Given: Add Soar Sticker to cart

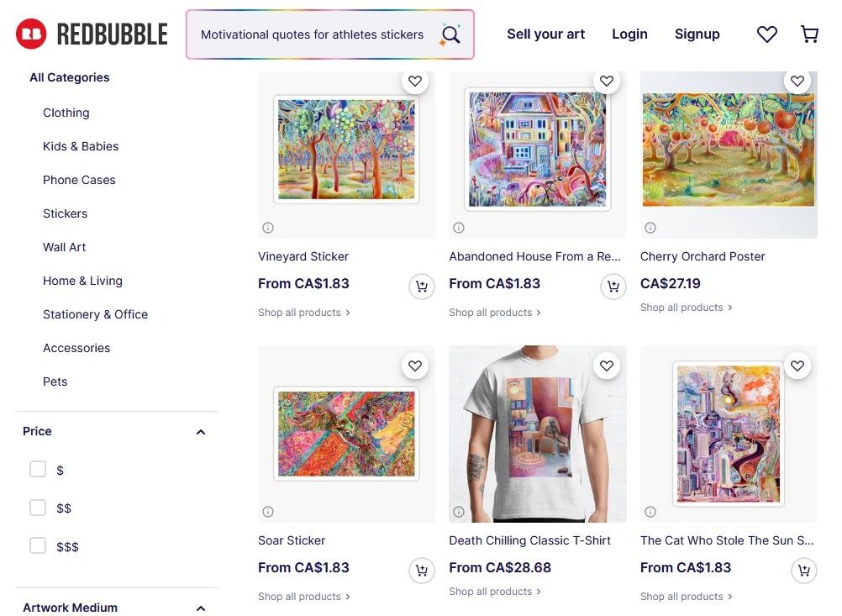Looking at the screenshot, I should point(421,571).
